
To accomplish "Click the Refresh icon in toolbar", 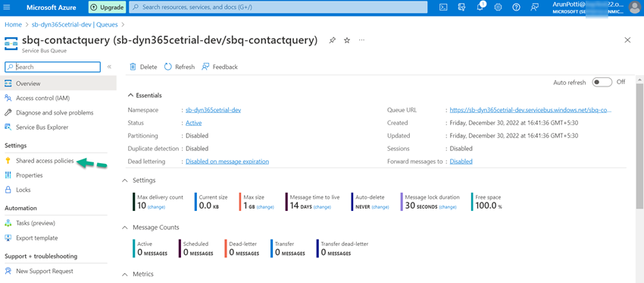I will (167, 67).
